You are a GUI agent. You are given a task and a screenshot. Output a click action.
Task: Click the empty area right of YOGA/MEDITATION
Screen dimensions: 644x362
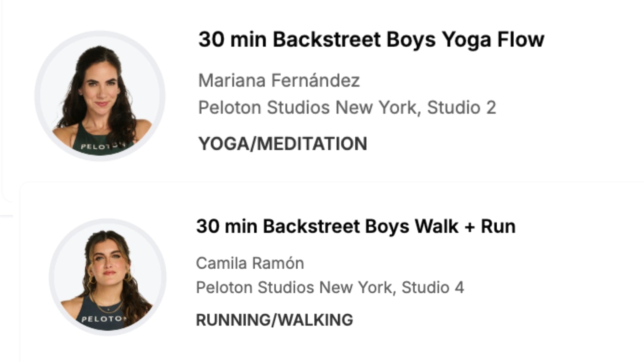tap(483, 144)
